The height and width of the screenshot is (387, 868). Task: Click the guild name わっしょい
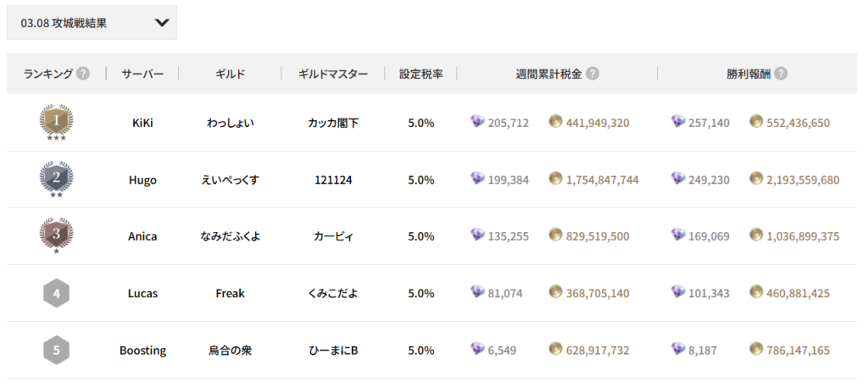[x=230, y=123]
